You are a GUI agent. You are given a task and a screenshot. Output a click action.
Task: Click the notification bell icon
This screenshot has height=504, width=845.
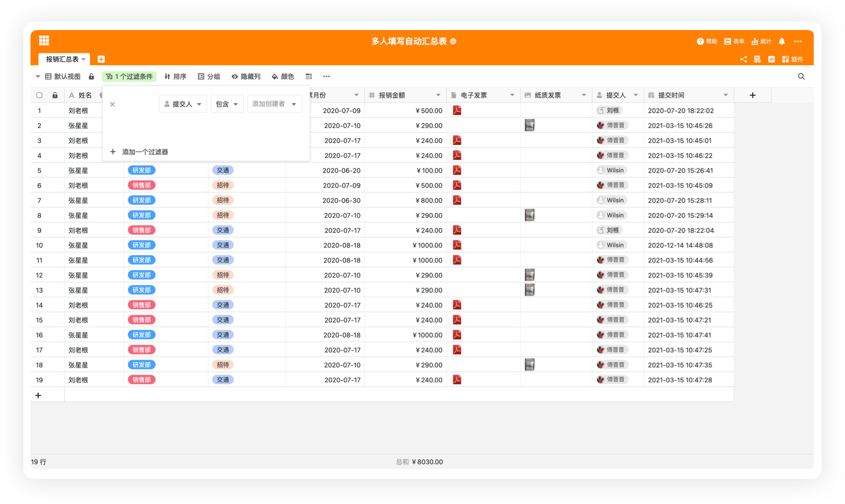[782, 41]
